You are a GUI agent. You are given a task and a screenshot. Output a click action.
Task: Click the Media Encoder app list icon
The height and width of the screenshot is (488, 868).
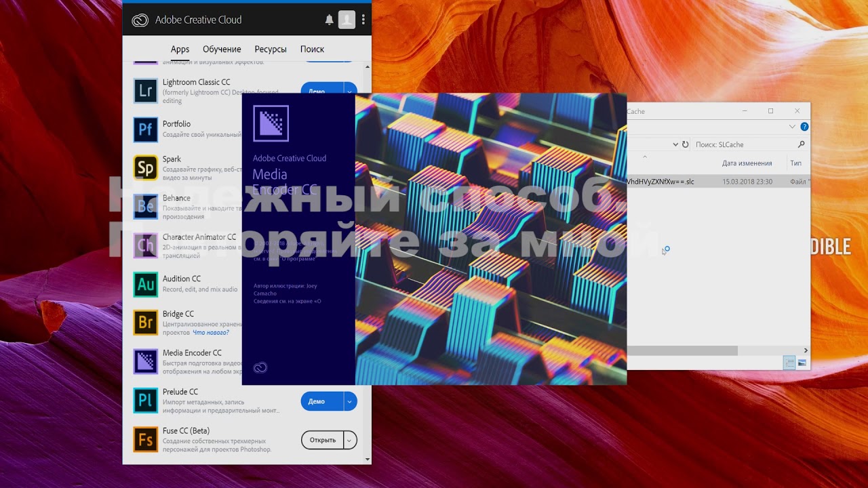click(x=146, y=361)
